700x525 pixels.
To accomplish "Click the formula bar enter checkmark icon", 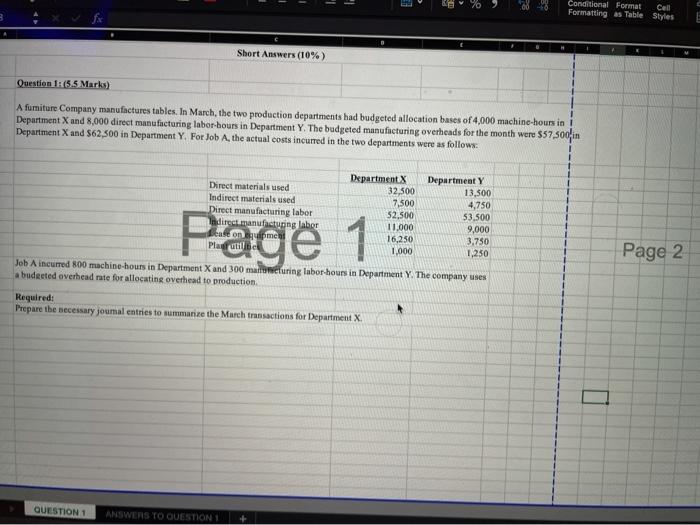I will click(x=76, y=18).
